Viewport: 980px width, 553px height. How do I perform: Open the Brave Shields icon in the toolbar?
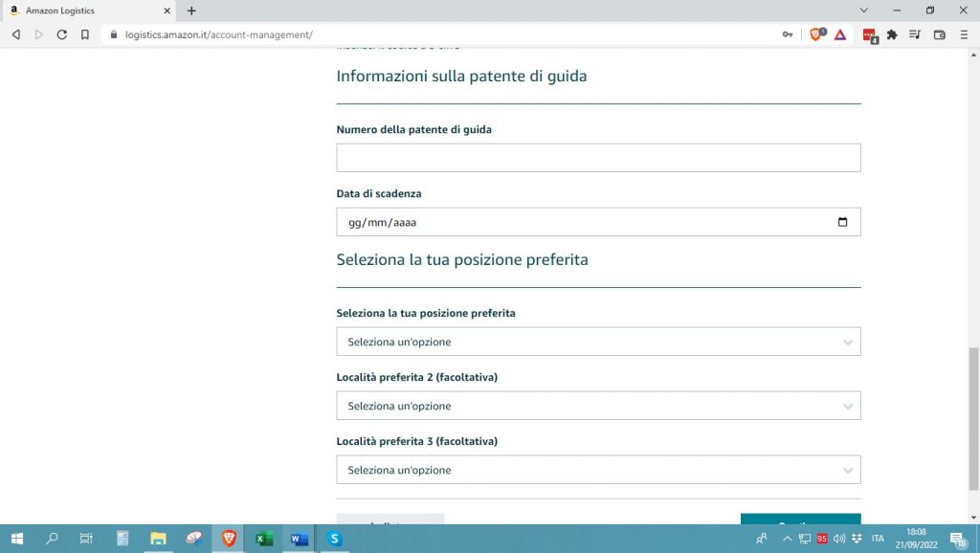[813, 33]
